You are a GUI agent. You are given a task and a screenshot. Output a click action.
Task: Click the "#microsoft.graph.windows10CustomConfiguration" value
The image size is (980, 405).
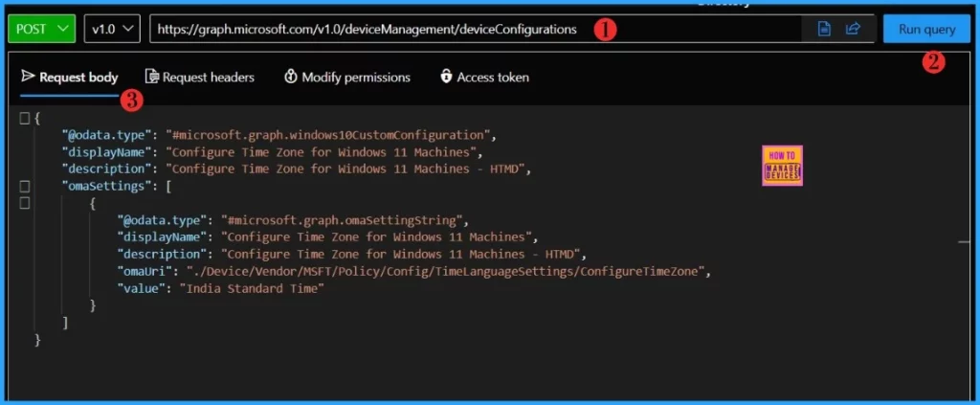tap(330, 135)
